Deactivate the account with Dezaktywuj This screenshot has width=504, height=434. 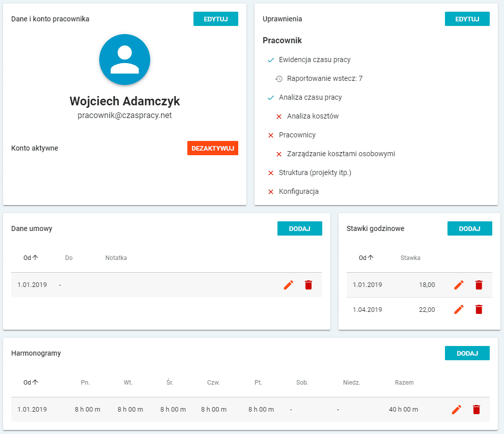212,148
